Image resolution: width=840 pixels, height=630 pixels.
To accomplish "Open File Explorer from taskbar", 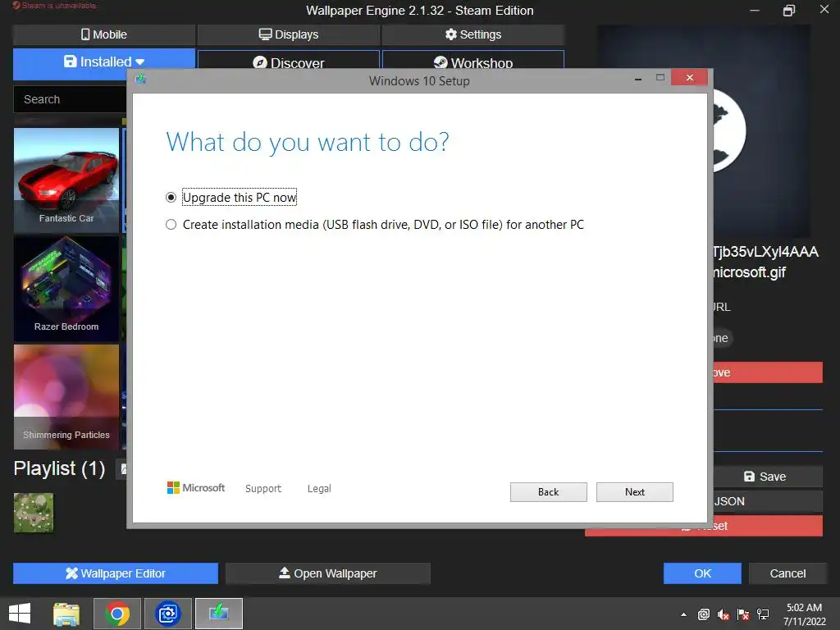I will pos(66,614).
